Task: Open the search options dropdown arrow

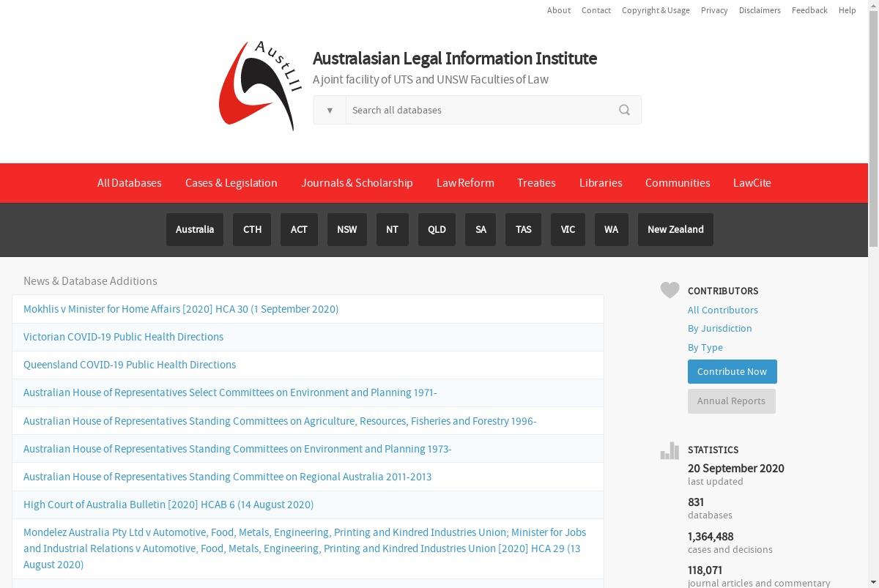Action: pos(330,110)
